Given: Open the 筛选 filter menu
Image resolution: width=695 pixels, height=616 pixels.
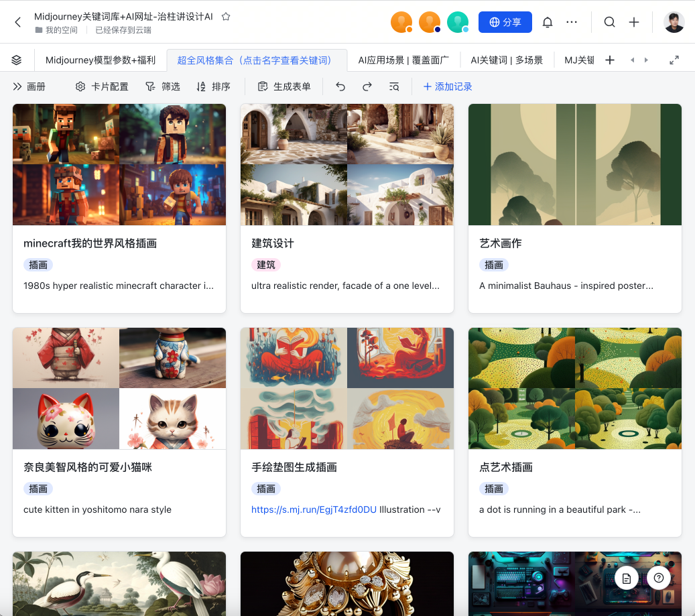Looking at the screenshot, I should 163,86.
